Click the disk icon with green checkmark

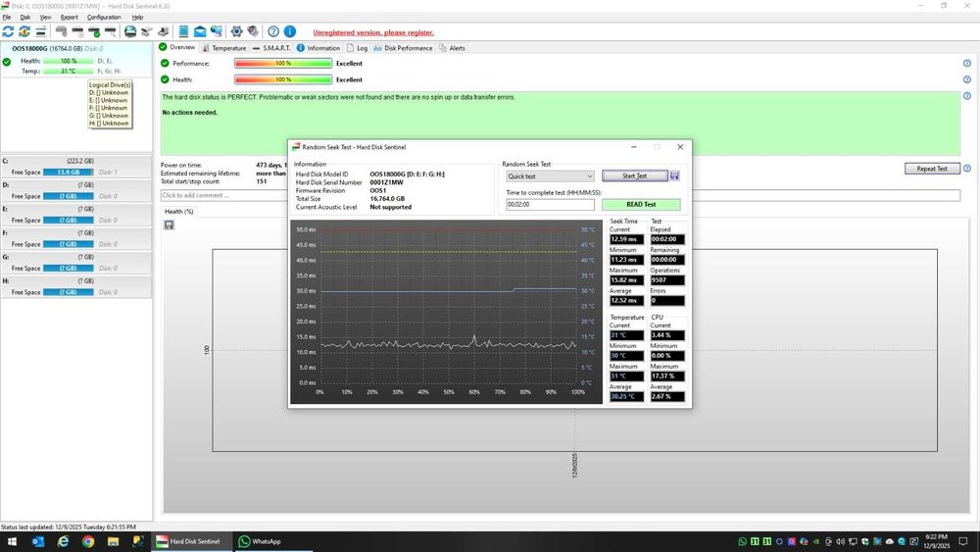click(94, 31)
